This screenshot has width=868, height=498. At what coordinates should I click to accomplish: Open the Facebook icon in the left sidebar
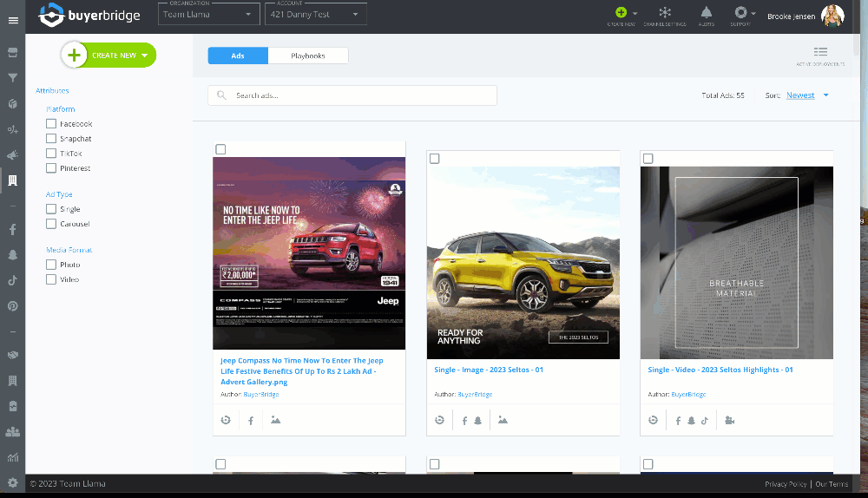pyautogui.click(x=13, y=230)
